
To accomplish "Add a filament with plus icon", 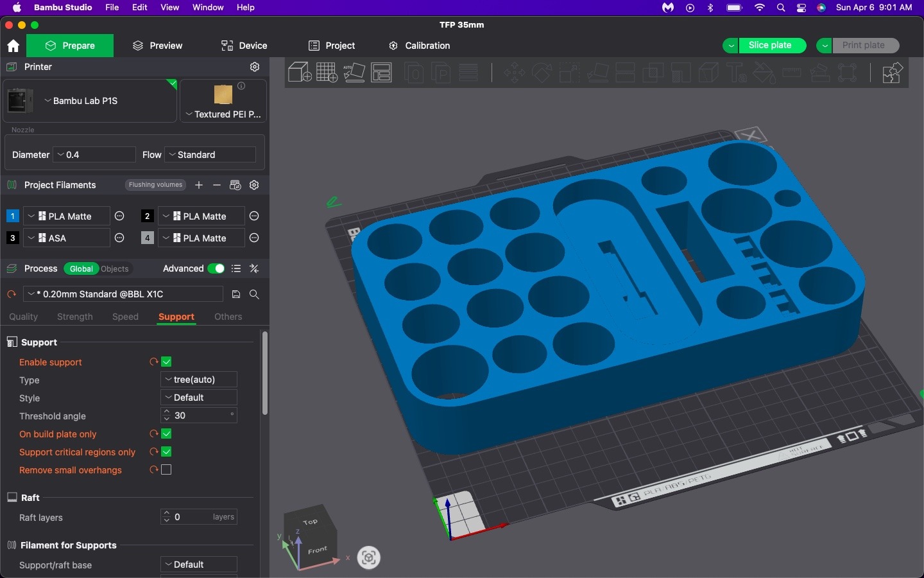I will [199, 185].
